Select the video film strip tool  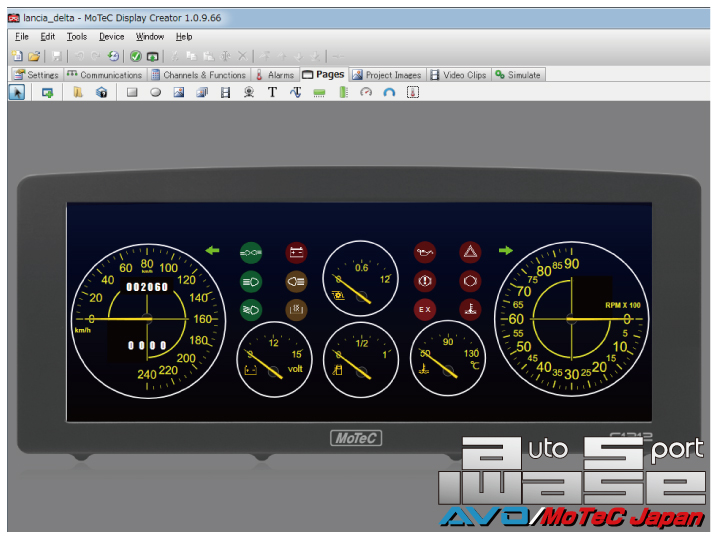[225, 92]
